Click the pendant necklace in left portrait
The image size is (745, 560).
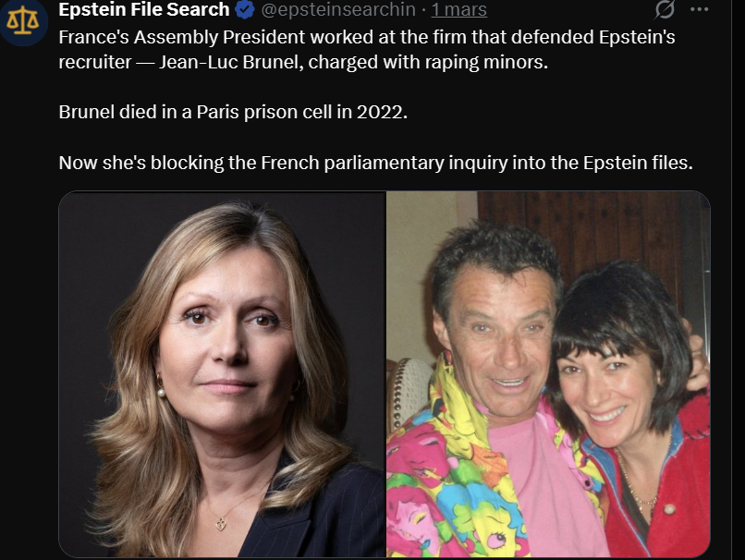tap(221, 524)
